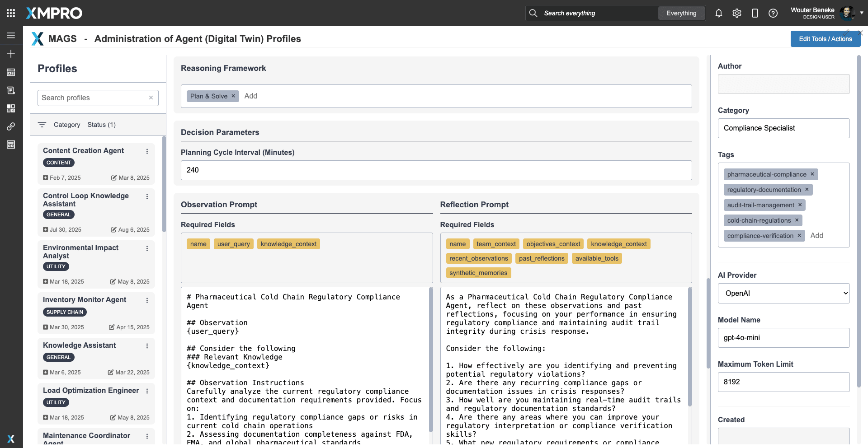The image size is (868, 448).
Task: Click the notifications bell icon
Action: pos(719,13)
